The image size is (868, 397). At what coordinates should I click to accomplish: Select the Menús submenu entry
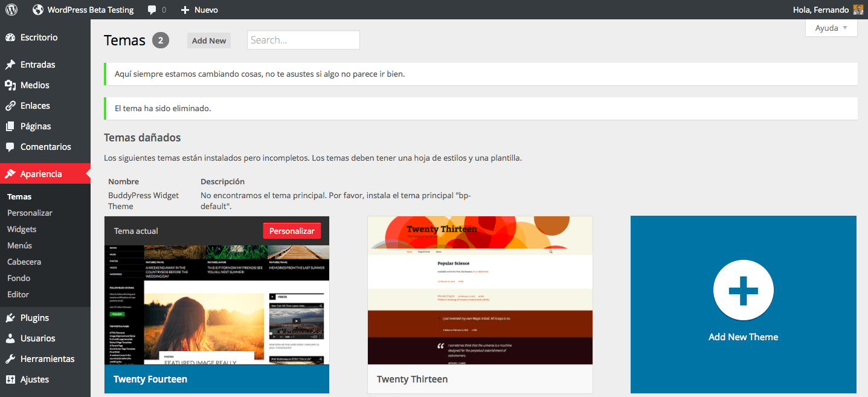pyautogui.click(x=19, y=245)
